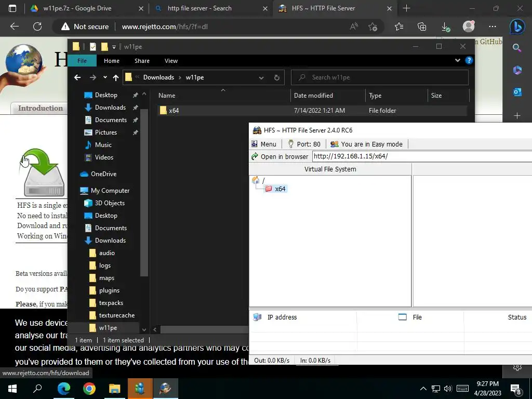532x399 pixels.
Task: Refresh the w11pe folder view
Action: [x=276, y=78]
